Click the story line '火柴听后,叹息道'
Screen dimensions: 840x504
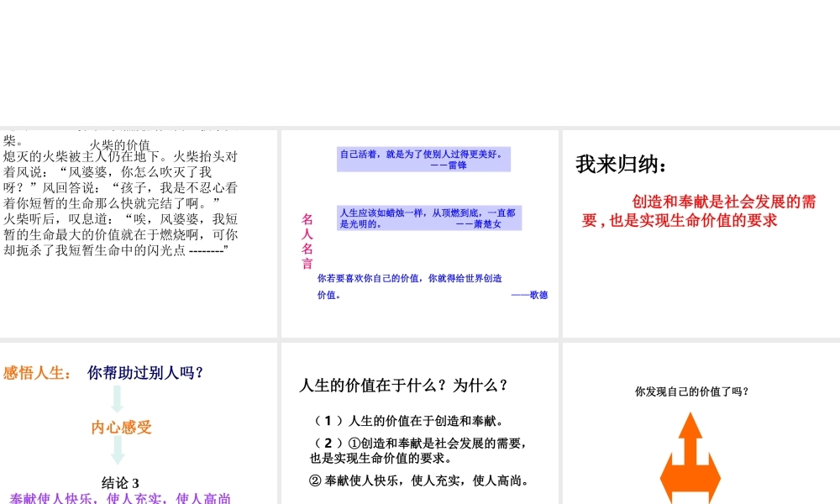(120, 219)
